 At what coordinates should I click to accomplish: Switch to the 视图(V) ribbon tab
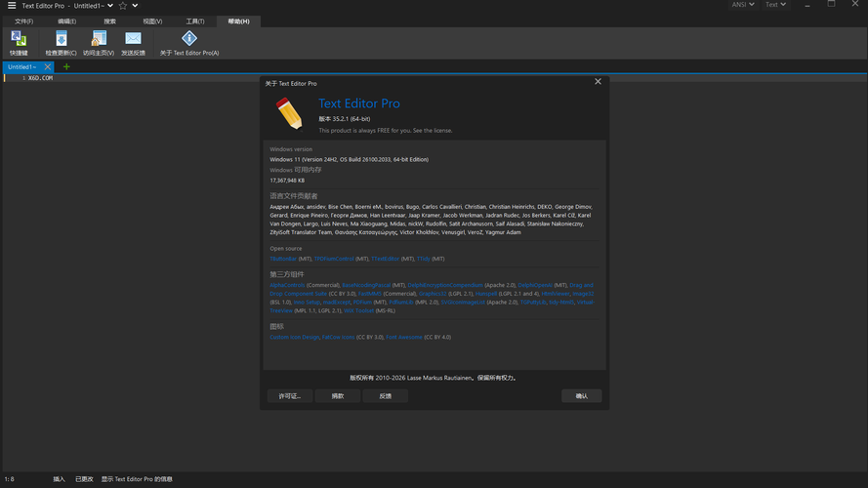[x=152, y=20]
